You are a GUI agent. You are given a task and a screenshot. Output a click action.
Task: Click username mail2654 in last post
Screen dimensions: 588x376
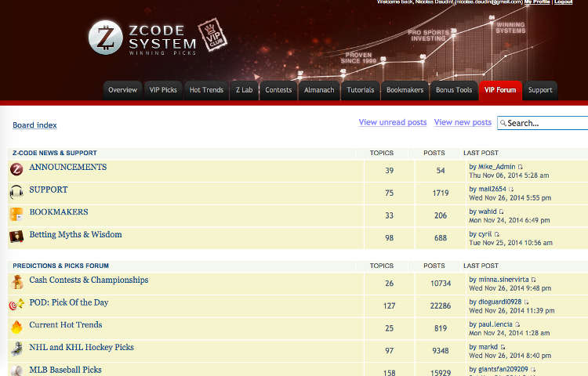(x=492, y=190)
